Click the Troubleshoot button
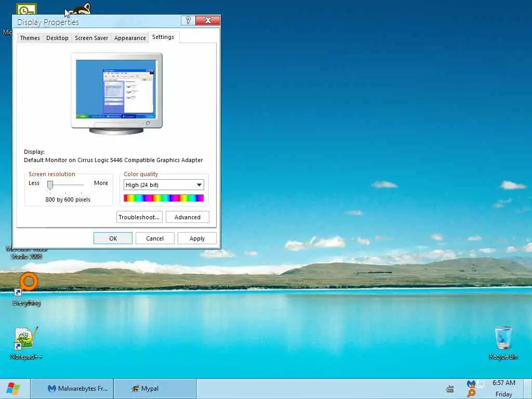 click(x=139, y=217)
